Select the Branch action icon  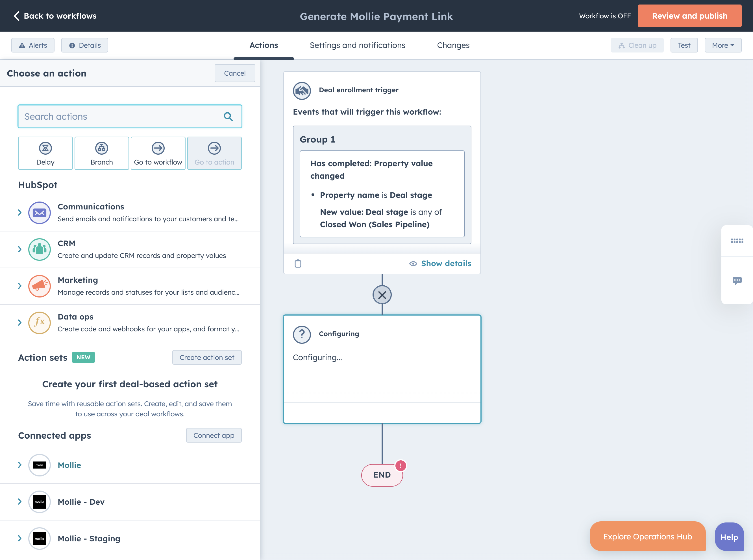coord(102,148)
